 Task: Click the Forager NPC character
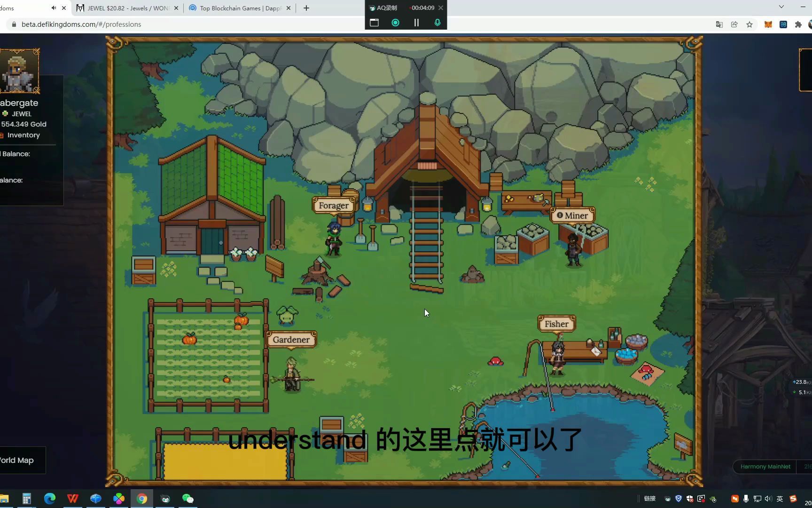pos(334,239)
